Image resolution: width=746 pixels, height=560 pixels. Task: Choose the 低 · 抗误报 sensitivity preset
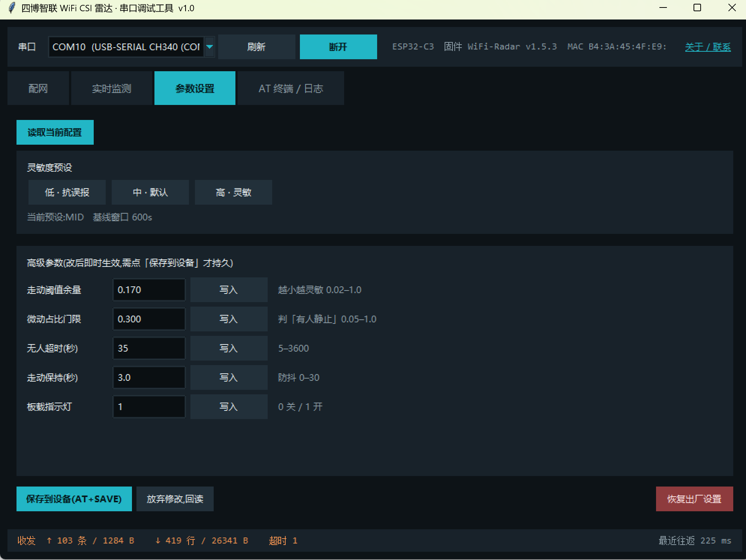point(67,192)
